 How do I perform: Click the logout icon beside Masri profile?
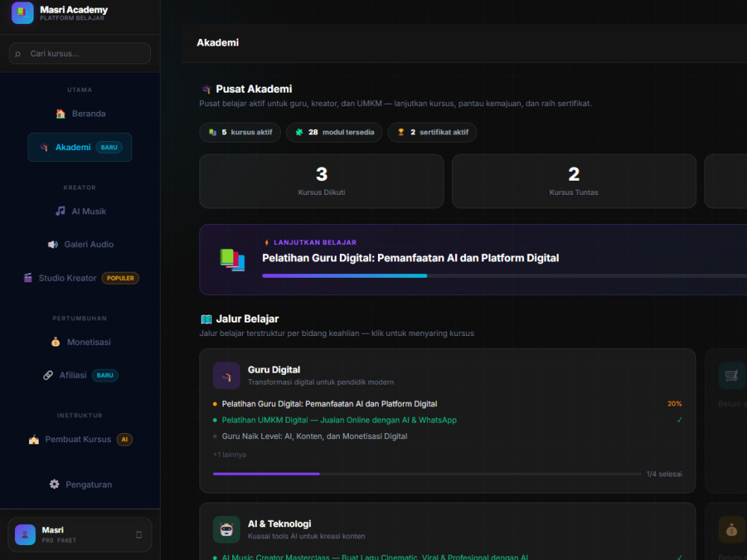pos(139,535)
